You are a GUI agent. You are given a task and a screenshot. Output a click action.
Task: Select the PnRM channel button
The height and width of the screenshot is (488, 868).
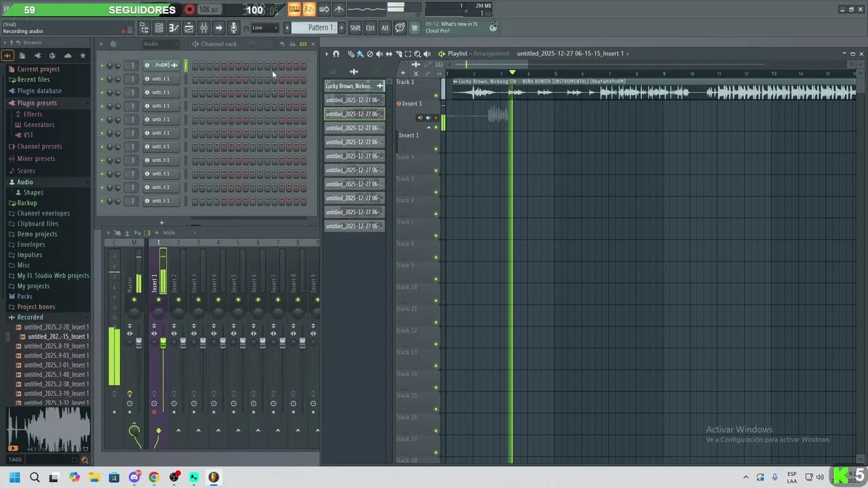[161, 65]
